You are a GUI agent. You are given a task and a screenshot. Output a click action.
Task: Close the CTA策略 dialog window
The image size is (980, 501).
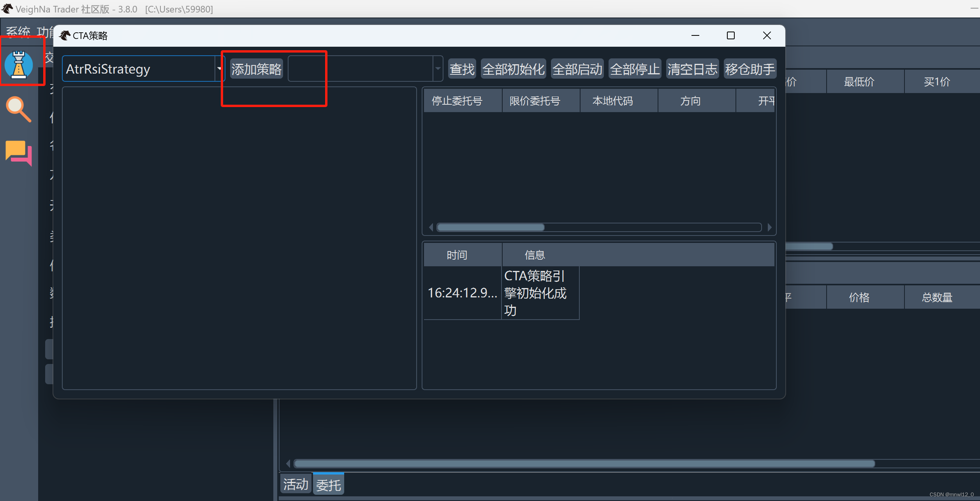click(767, 36)
